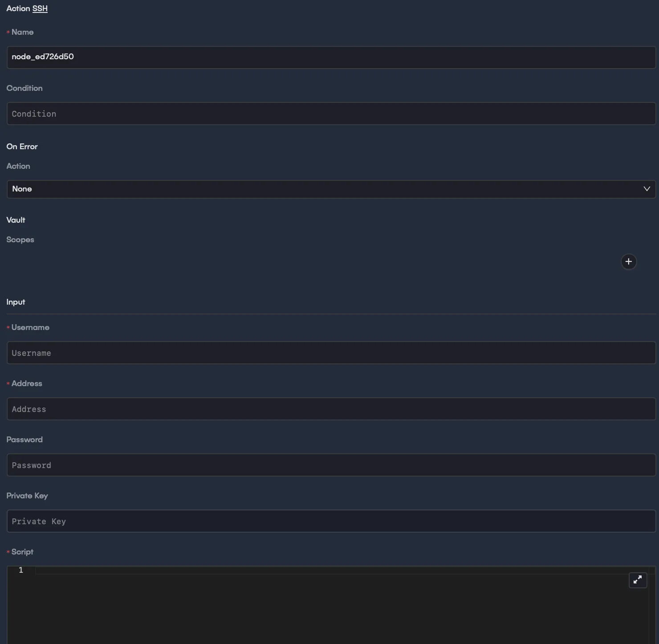Open the On Error Action dropdown showing None

point(331,189)
